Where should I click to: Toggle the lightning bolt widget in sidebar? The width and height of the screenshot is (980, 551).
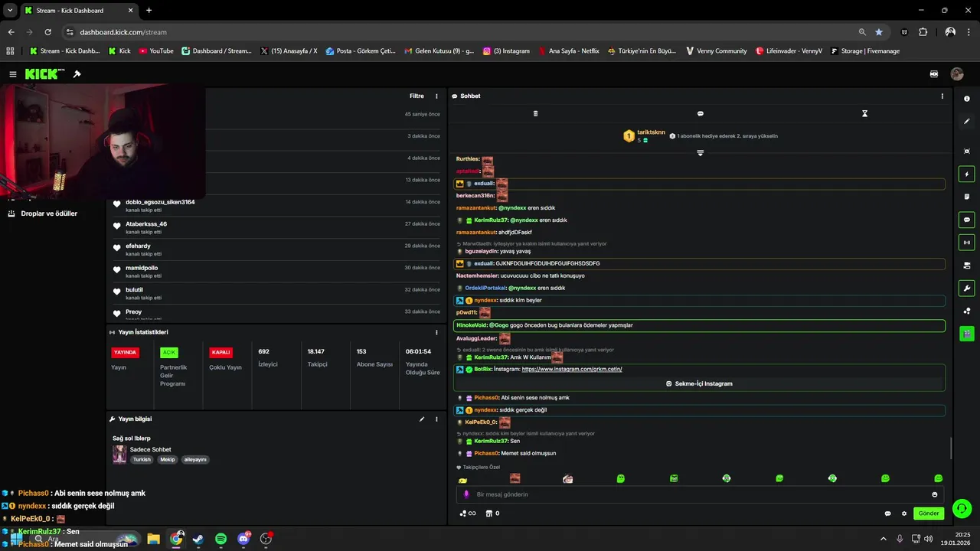coord(966,174)
